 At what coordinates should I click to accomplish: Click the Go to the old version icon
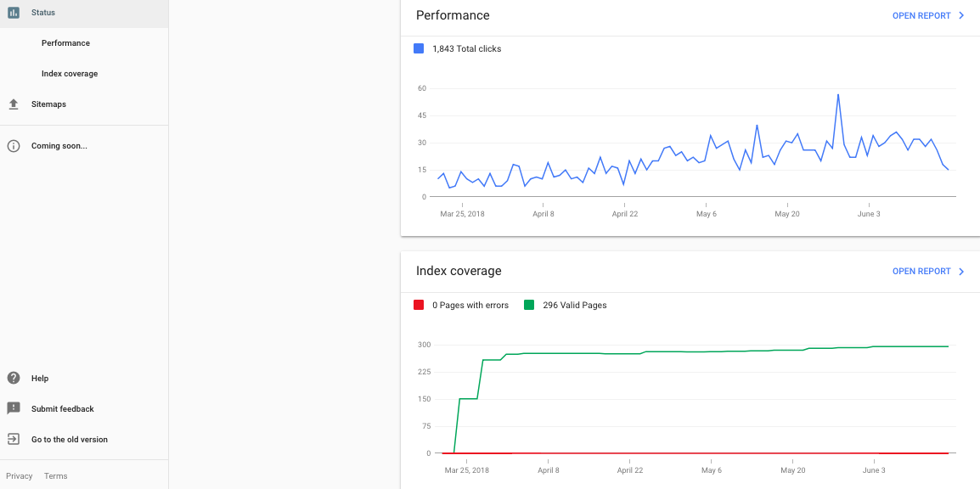coord(13,439)
